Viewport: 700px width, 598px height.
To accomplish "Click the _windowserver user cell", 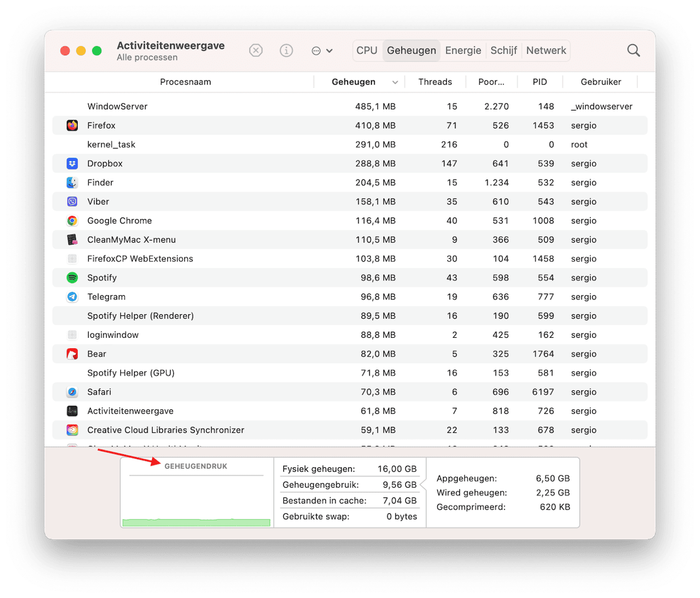I will pyautogui.click(x=602, y=106).
